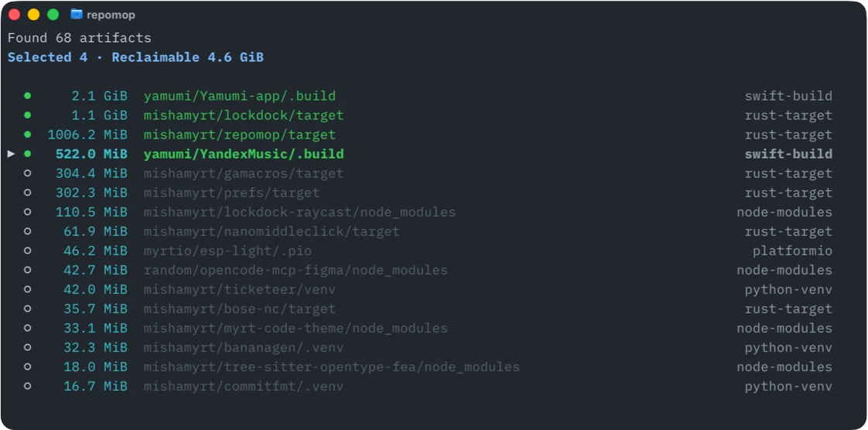Viewport: 868px width, 430px height.
Task: Toggle selection dot for mishamyrt/lockdock/target
Action: (x=28, y=115)
